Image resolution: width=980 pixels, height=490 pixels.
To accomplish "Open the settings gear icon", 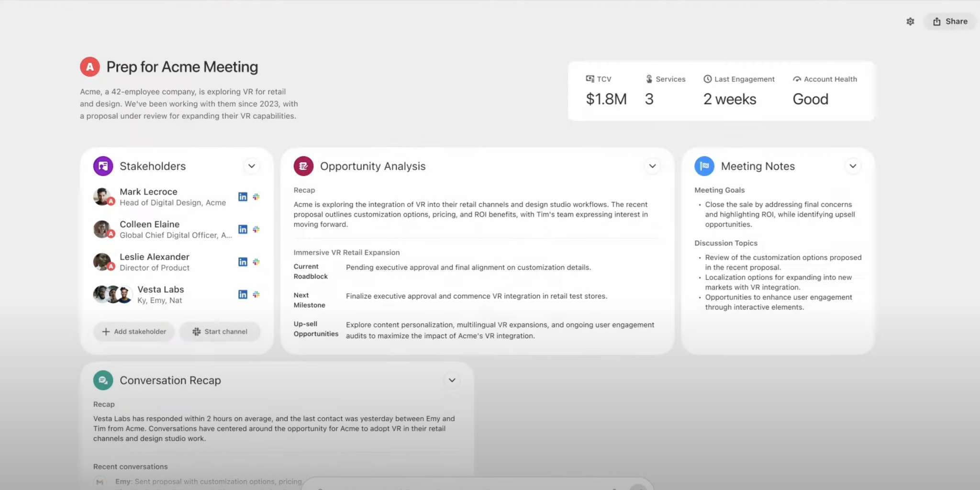I will tap(910, 22).
